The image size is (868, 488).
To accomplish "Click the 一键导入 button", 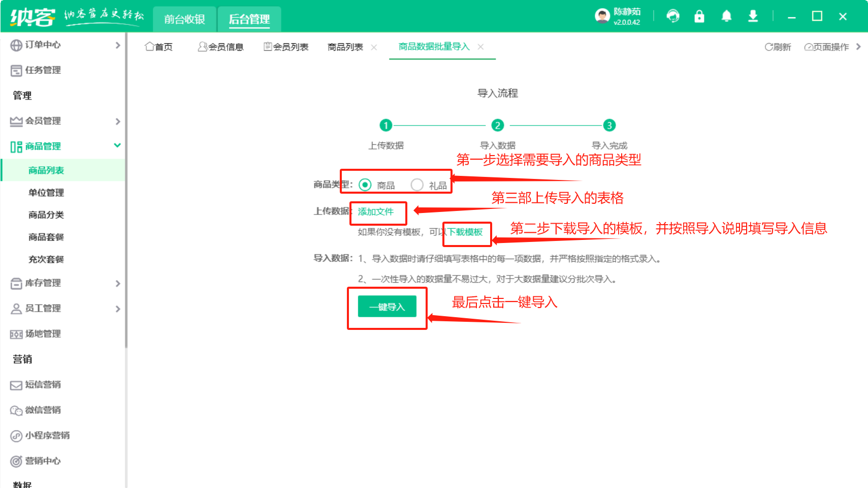I will tap(387, 307).
